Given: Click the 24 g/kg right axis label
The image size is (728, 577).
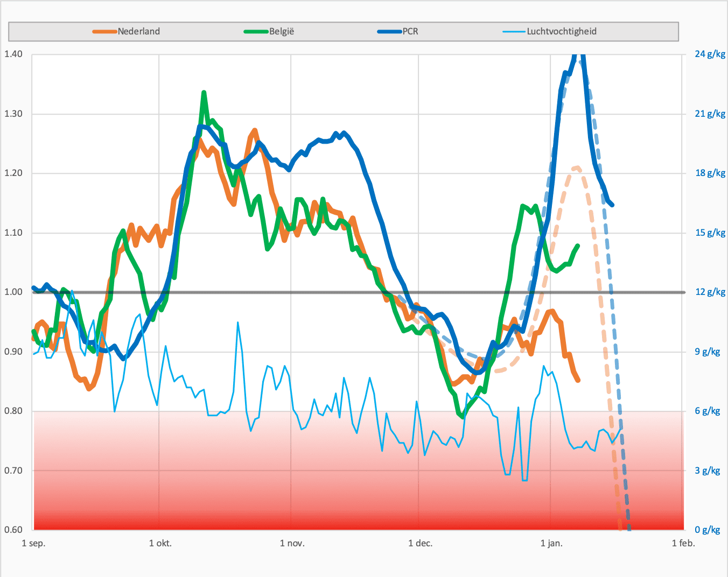Looking at the screenshot, I should click(x=710, y=54).
